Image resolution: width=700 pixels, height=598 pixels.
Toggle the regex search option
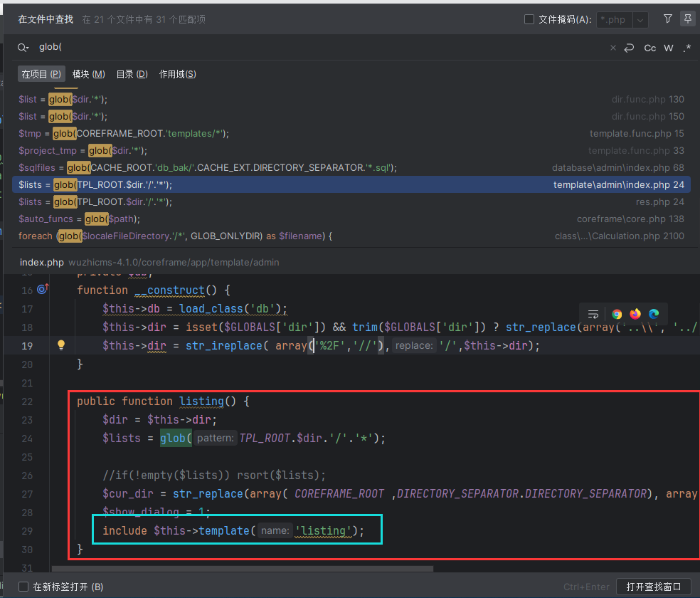pyautogui.click(x=686, y=48)
